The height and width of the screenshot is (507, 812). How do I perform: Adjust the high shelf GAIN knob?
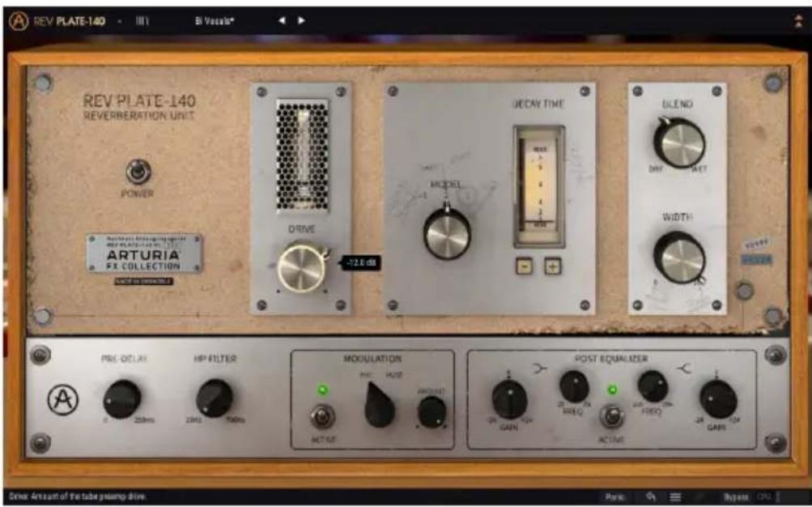click(x=718, y=399)
